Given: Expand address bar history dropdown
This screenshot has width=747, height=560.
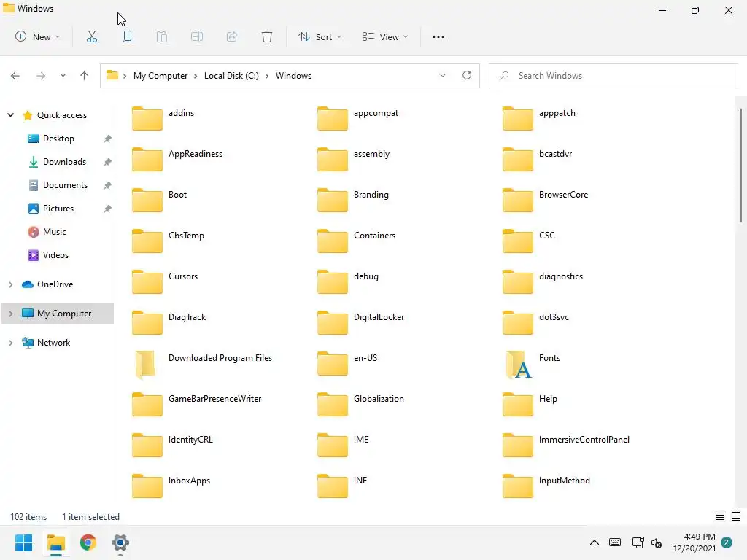Looking at the screenshot, I should [x=443, y=75].
